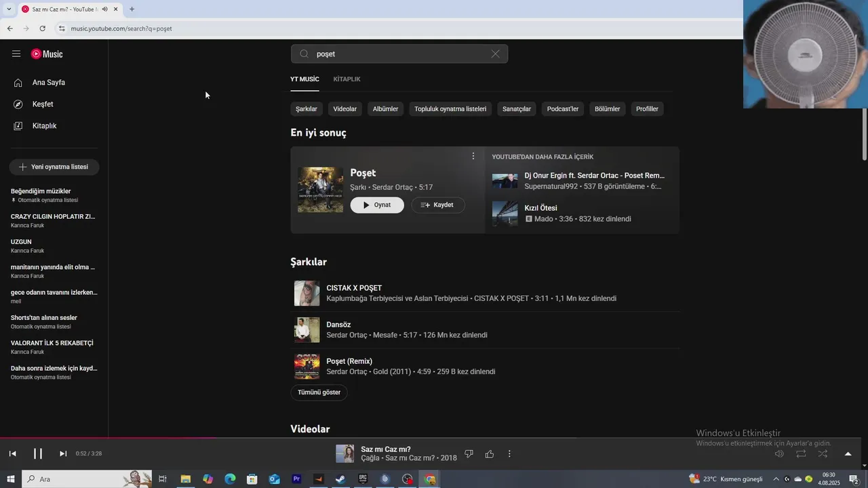
Task: Click the CISTAK X POŞET cover thumbnail
Action: tap(307, 293)
